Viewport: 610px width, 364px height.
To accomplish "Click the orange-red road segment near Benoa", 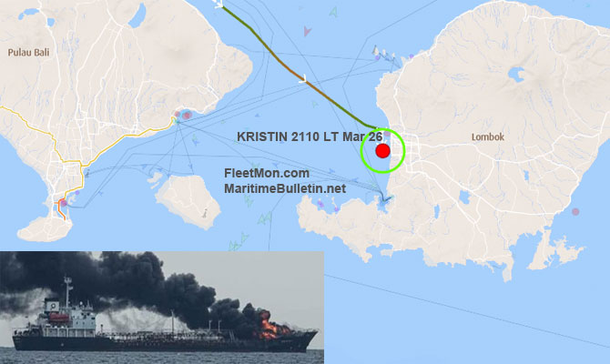I will click(61, 209).
